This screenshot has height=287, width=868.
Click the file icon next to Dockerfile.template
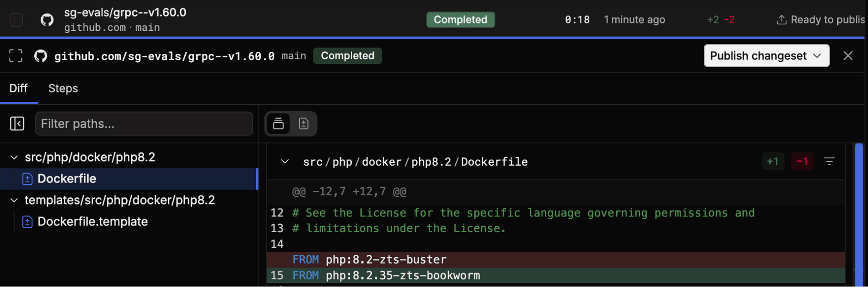pos(27,222)
